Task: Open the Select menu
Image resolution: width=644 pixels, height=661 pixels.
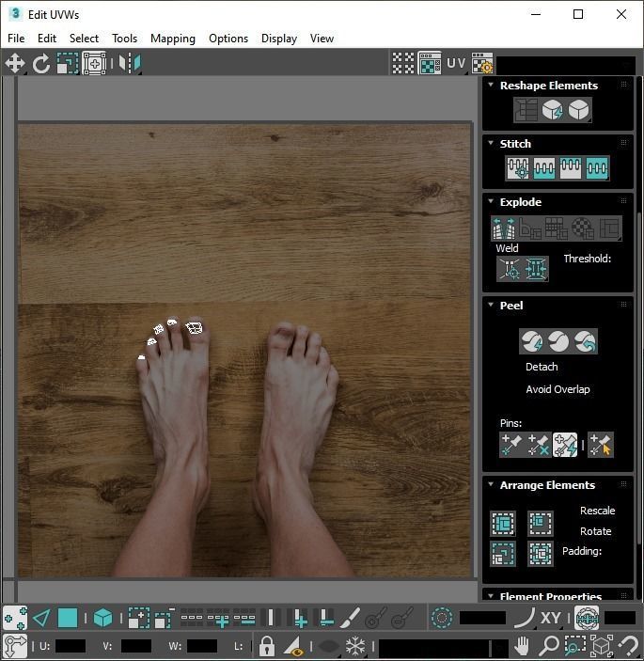Action: tap(84, 39)
